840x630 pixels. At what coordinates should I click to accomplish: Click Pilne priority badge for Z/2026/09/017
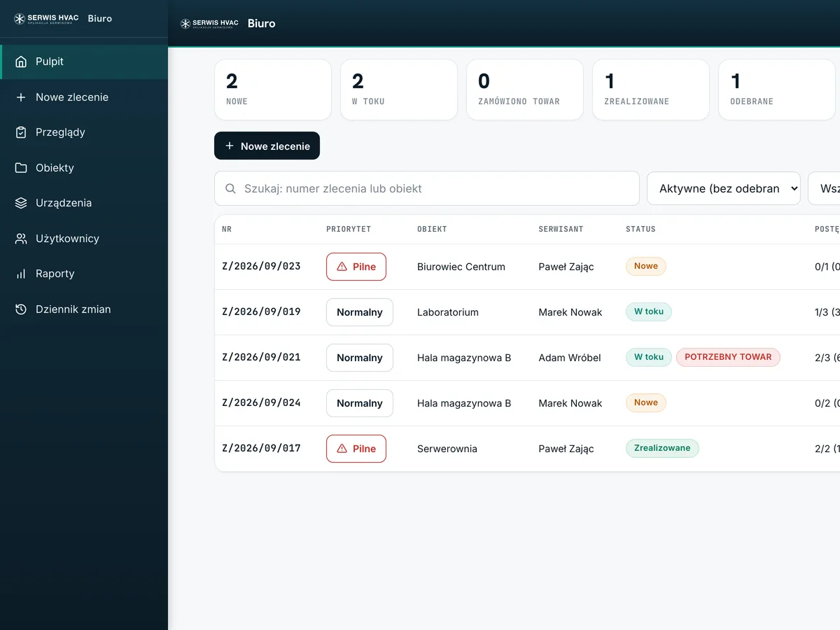(356, 449)
